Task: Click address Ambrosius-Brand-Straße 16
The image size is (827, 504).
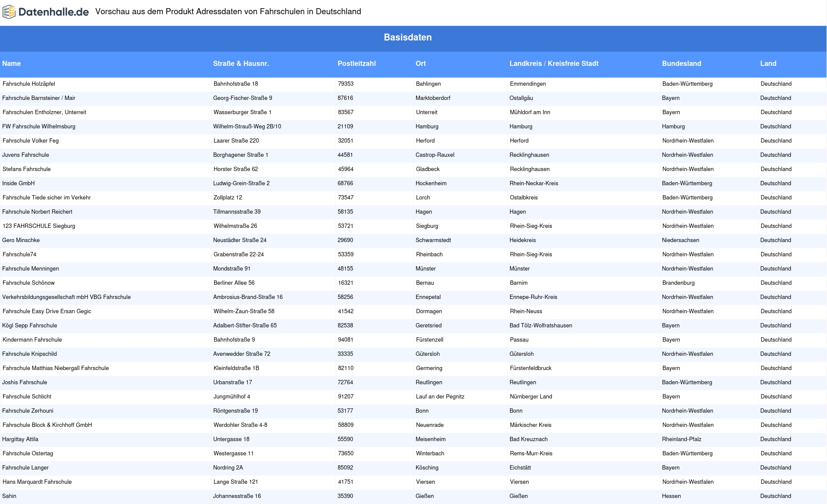Action: pyautogui.click(x=248, y=297)
